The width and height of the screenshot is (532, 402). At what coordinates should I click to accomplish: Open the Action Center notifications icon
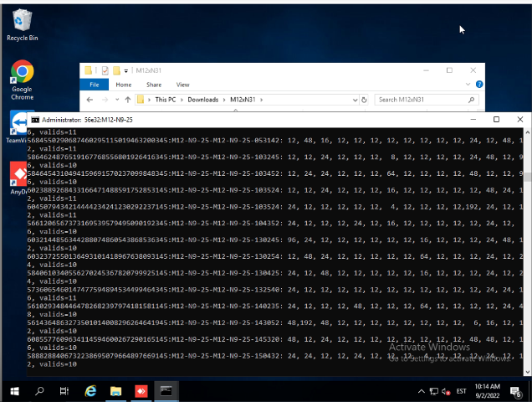[x=516, y=392]
